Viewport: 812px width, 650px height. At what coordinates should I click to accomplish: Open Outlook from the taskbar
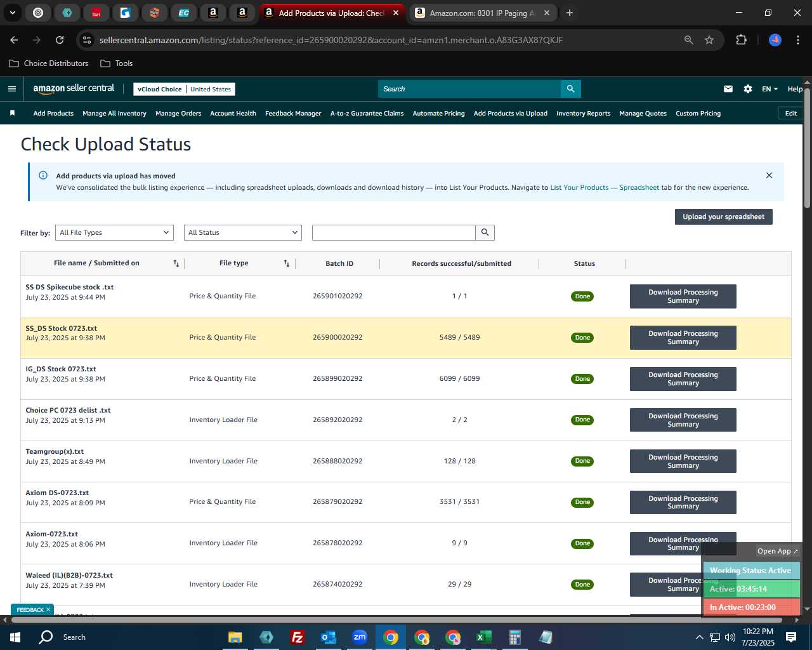[328, 637]
